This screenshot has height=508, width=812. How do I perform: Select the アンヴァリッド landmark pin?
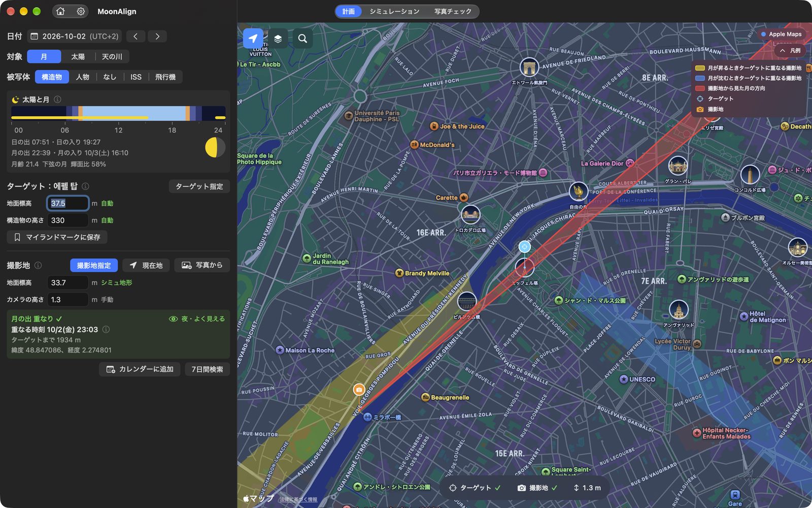coord(679,309)
